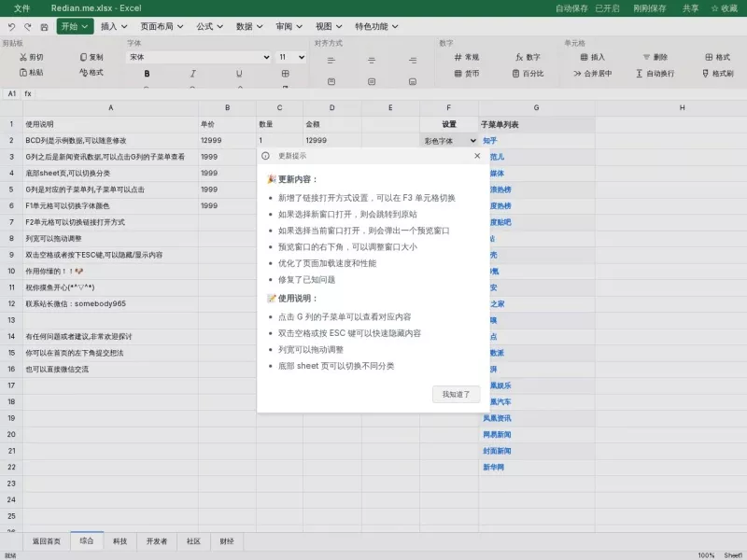Click the save disk icon

click(x=44, y=27)
